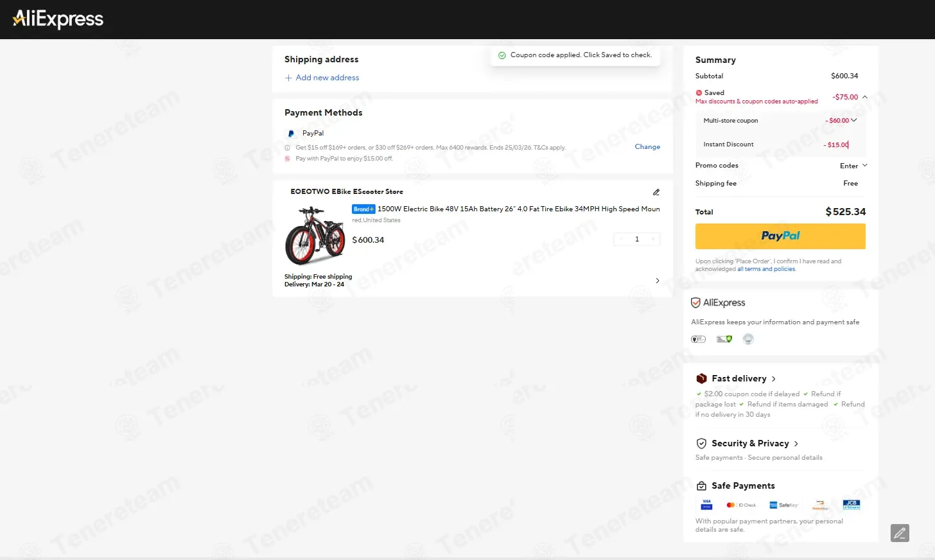Click the AliExpress shield safety icon

[695, 302]
